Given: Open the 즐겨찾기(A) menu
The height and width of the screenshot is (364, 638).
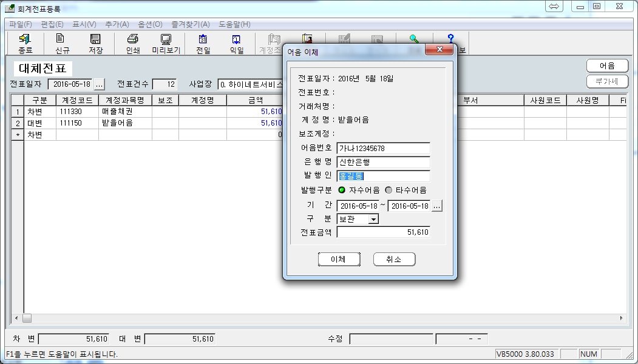Looking at the screenshot, I should pyautogui.click(x=189, y=24).
